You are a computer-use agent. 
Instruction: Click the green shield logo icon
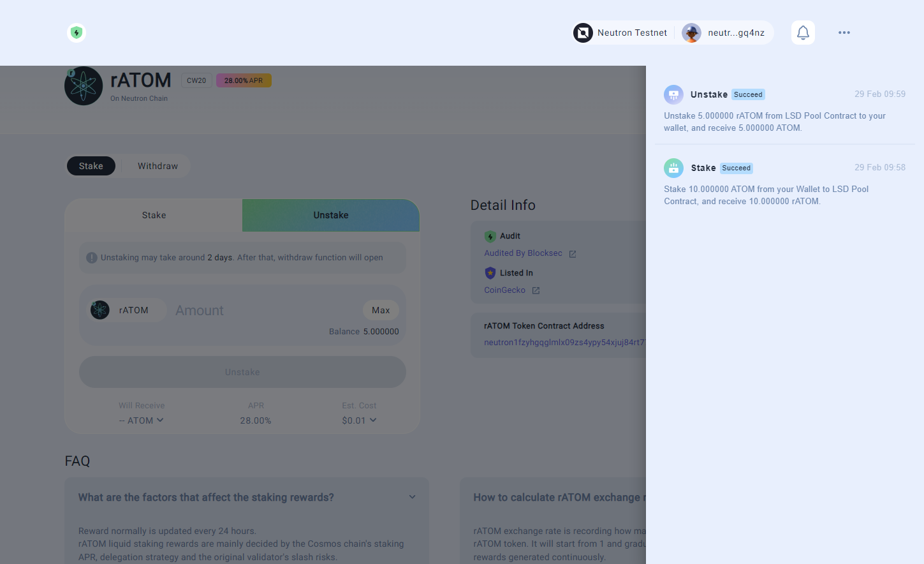pyautogui.click(x=77, y=33)
